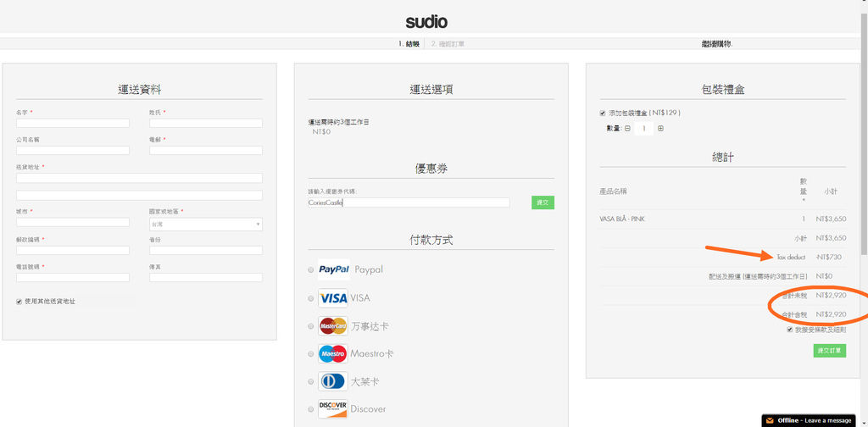Click the first 送貨地址 address line field
This screenshot has height=427, width=868.
(140, 178)
